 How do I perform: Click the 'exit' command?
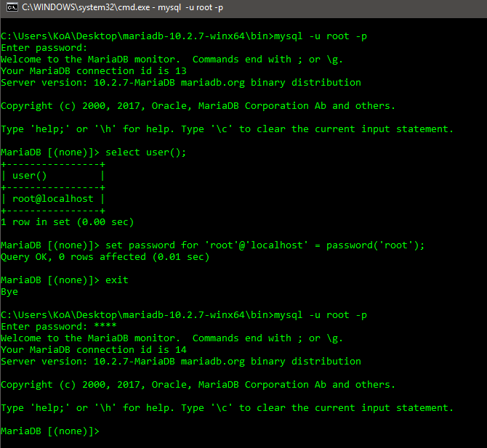click(117, 280)
